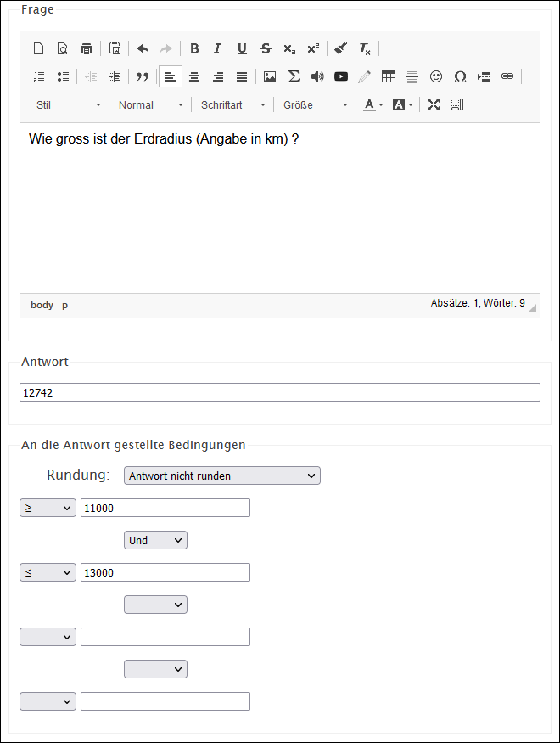The image size is (560, 743).
Task: Maximize the editor with fullscreen icon
Action: tap(433, 104)
